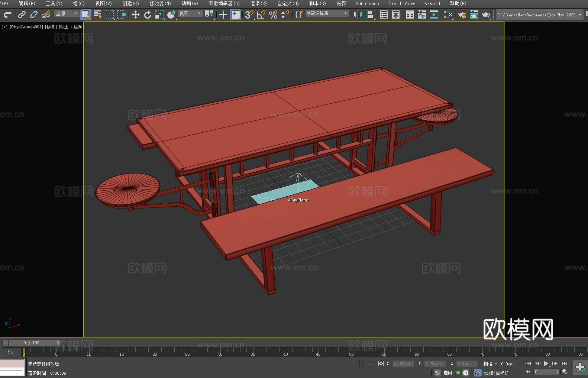Screen dimensions: 588x378
Task: Toggle the selection lock padlock
Action: click(x=371, y=364)
